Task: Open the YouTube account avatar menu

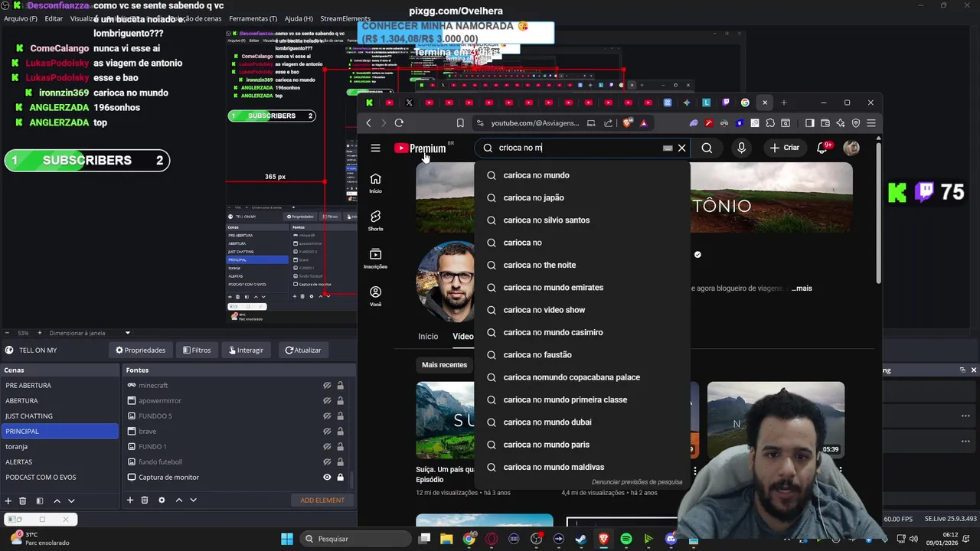Action: [851, 148]
